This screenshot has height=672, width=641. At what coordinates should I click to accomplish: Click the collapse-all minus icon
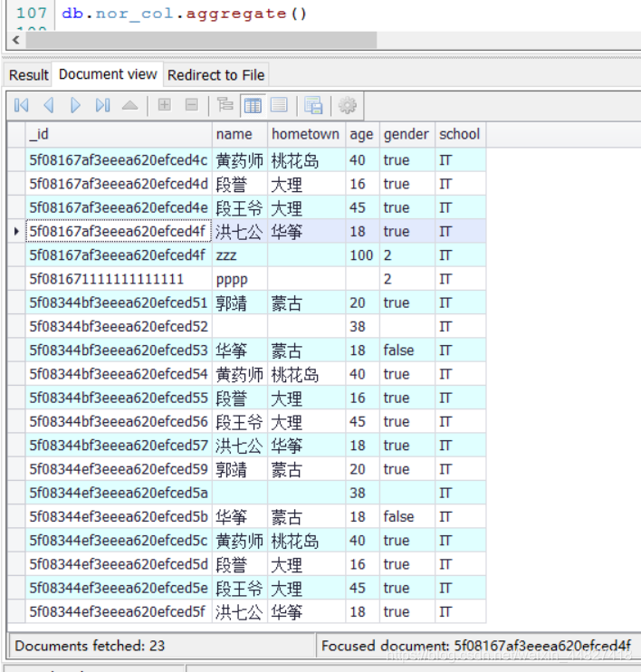point(192,104)
